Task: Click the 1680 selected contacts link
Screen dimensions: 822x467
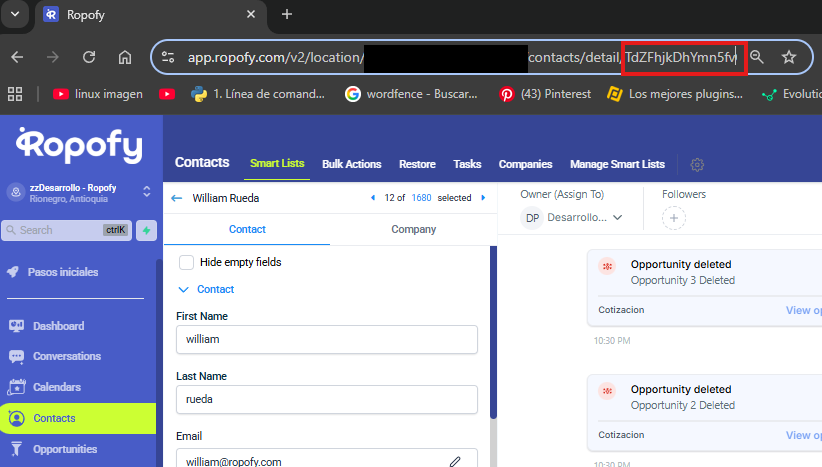Action: click(x=421, y=198)
